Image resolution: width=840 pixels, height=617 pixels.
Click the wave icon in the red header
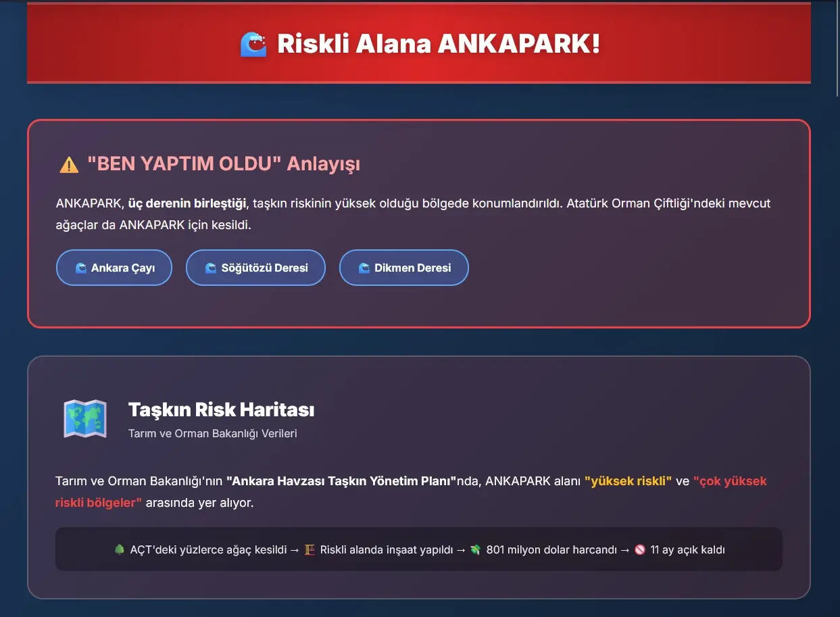[x=254, y=45]
